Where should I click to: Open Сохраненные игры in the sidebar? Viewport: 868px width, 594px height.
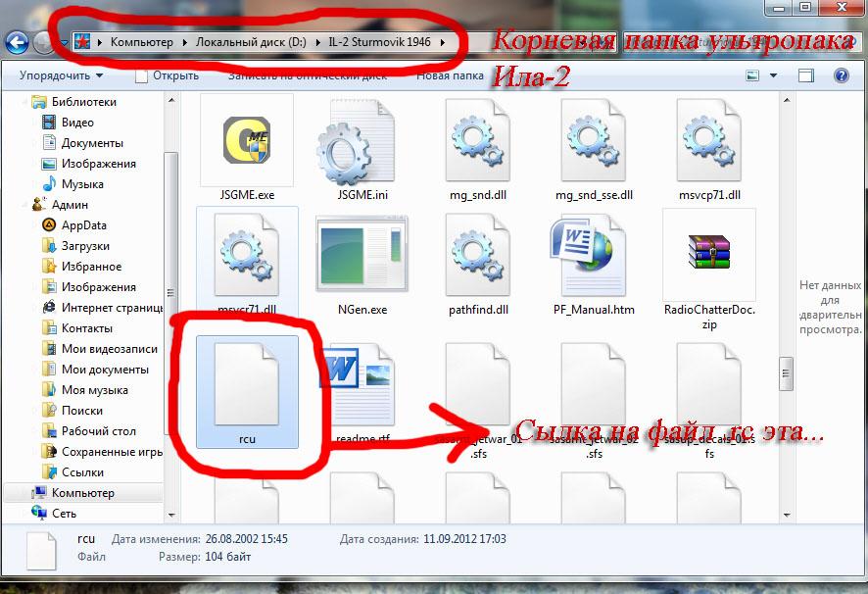point(103,452)
